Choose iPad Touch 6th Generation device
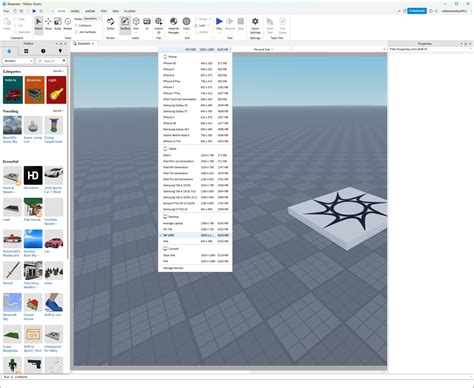474x388 pixels. click(195, 99)
